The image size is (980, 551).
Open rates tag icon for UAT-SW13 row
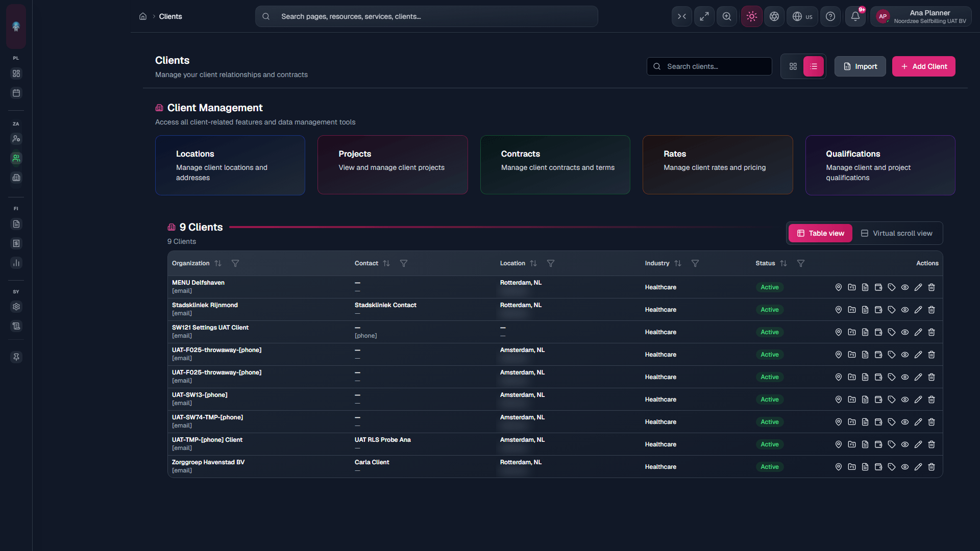tap(891, 399)
